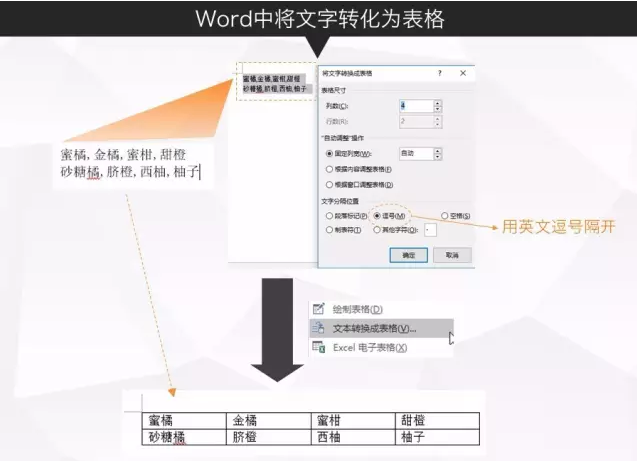
Task: Open 绘制表格 menu entry
Action: tap(357, 309)
